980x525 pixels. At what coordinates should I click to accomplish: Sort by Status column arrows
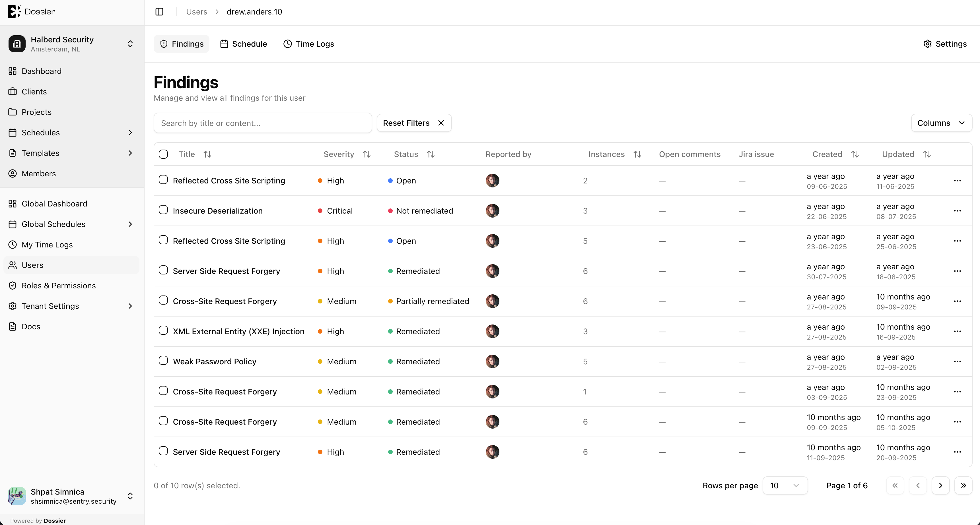coord(431,154)
